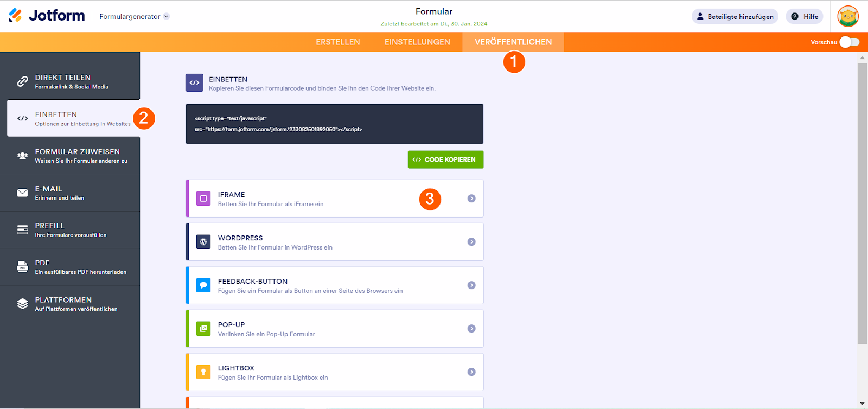Image resolution: width=868 pixels, height=409 pixels.
Task: Click the Beteiligte hinzufügen button
Action: [735, 16]
